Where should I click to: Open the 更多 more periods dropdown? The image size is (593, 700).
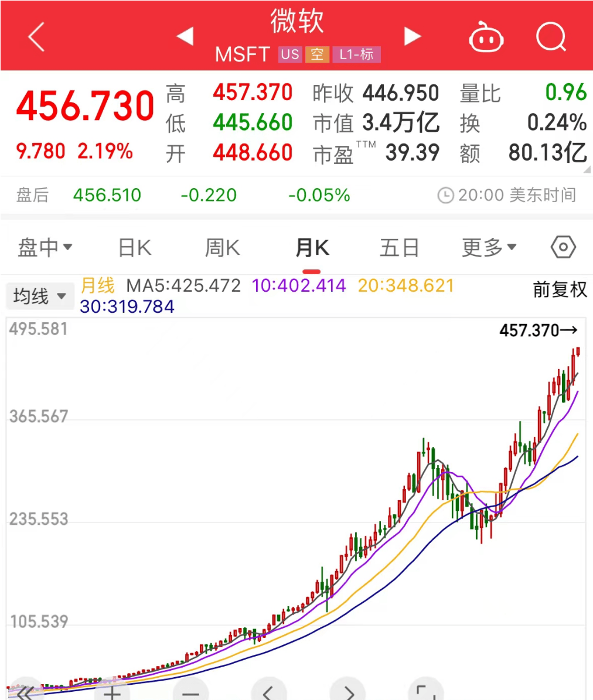point(489,247)
